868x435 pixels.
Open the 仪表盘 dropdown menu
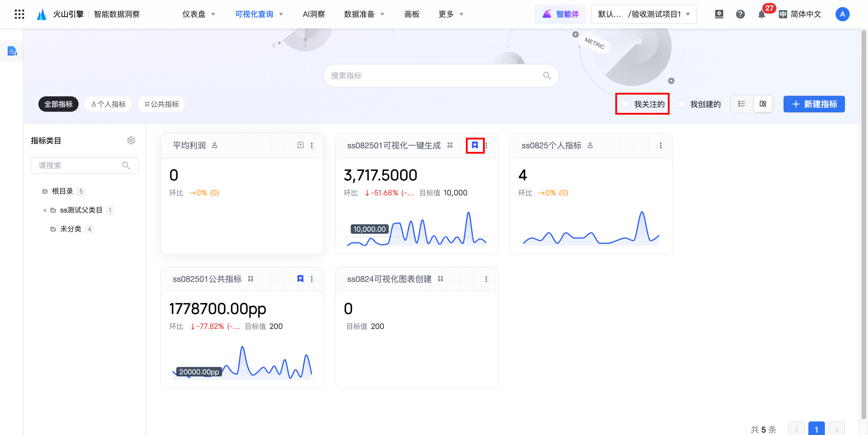pos(198,14)
